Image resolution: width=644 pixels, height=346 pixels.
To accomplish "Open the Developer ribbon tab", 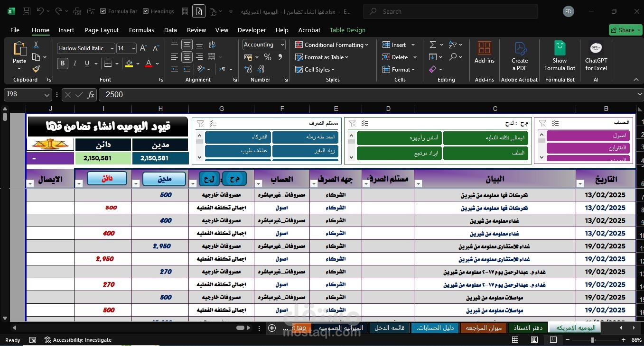I will coord(252,30).
